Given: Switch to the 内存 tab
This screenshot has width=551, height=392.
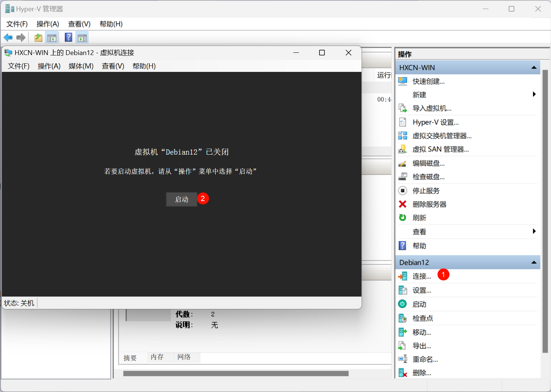Looking at the screenshot, I should click(157, 357).
